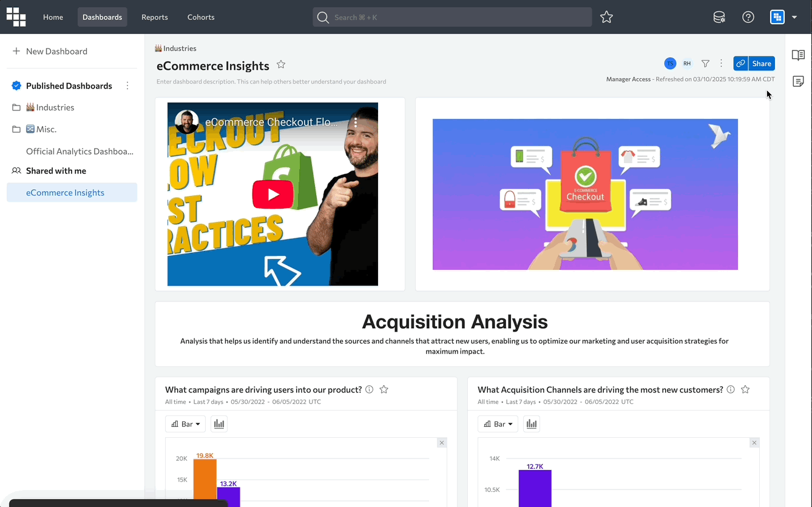This screenshot has height=507, width=812.
Task: Open the dashboard filter icon
Action: pyautogui.click(x=705, y=63)
